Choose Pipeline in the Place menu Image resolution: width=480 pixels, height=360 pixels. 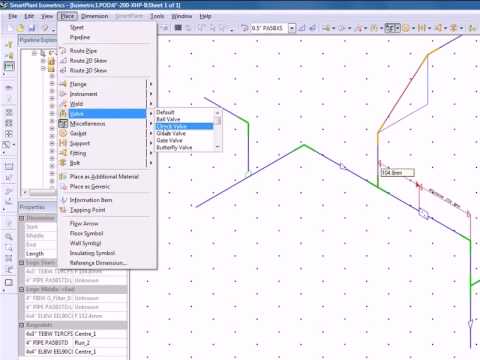pos(107,37)
